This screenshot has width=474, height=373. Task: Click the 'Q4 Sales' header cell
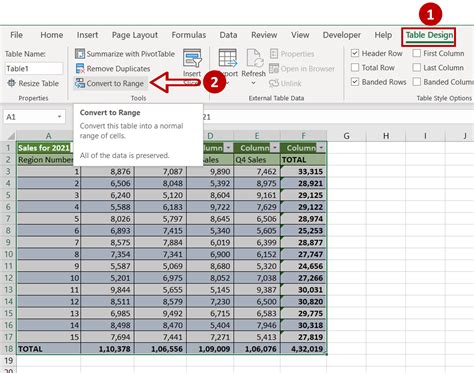point(257,160)
